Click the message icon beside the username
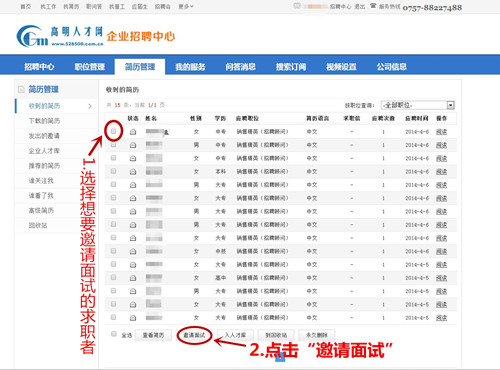The height and width of the screenshot is (370, 500). [x=297, y=6]
